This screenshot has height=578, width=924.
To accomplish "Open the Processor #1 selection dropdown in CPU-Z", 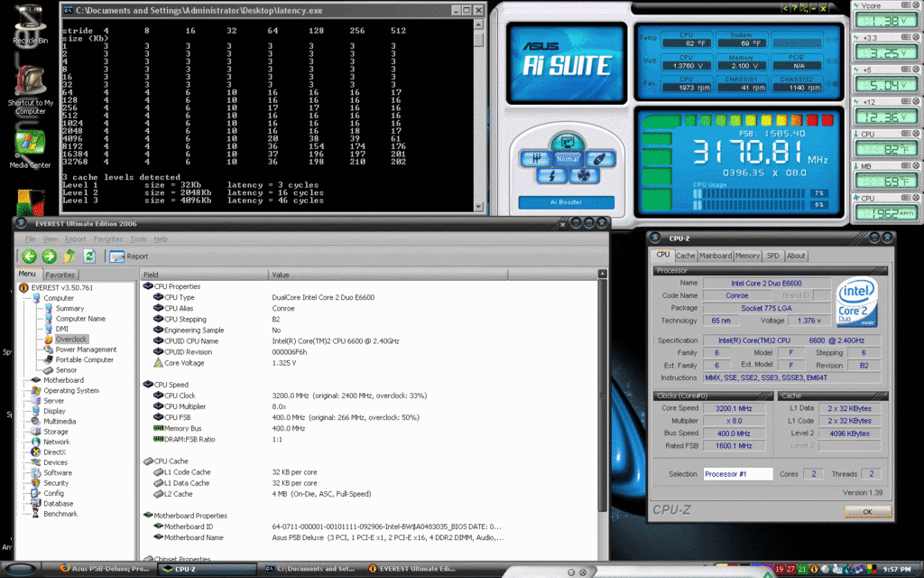I will pos(738,474).
